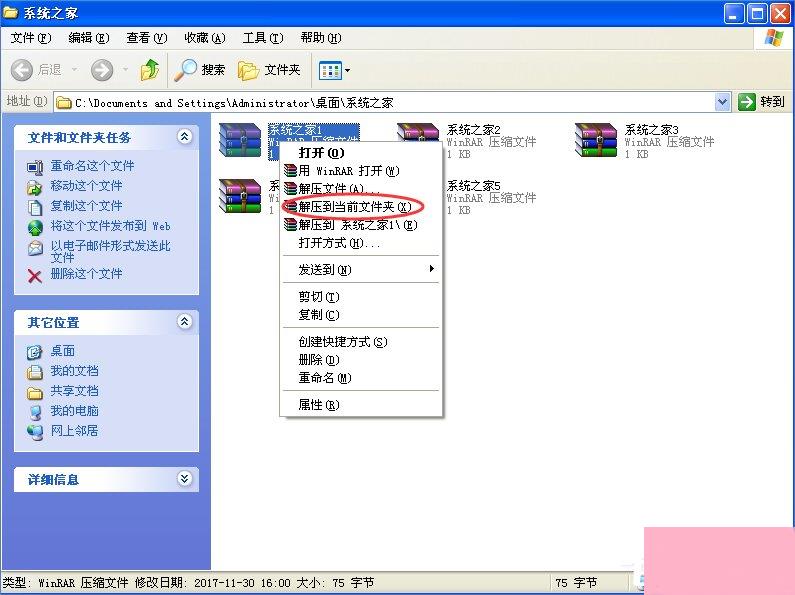Click the move file task icon

point(35,188)
